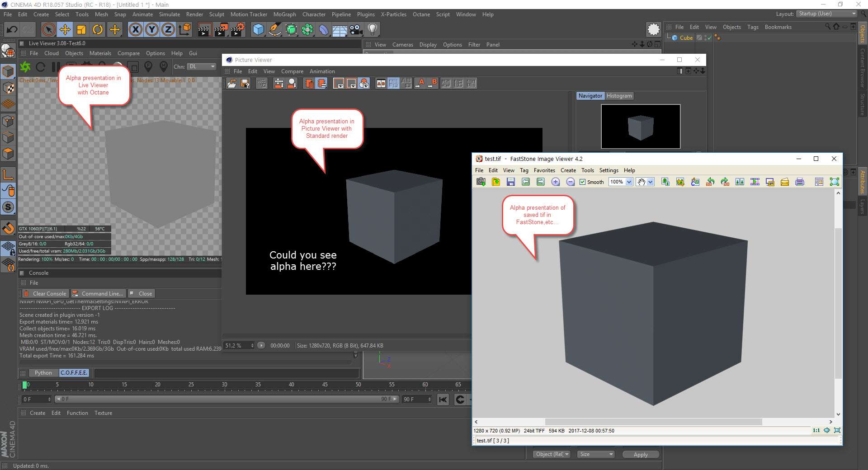This screenshot has height=470, width=868.
Task: Open the 100% zoom dropdown in FastStone
Action: pyautogui.click(x=629, y=182)
